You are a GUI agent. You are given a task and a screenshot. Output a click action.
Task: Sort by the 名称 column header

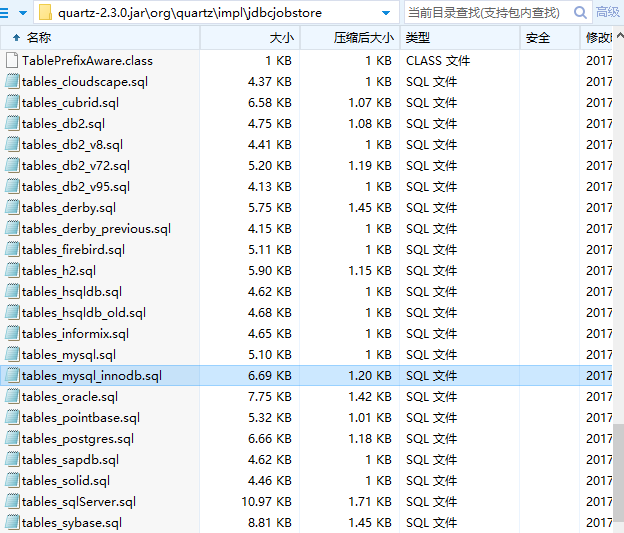click(x=100, y=38)
